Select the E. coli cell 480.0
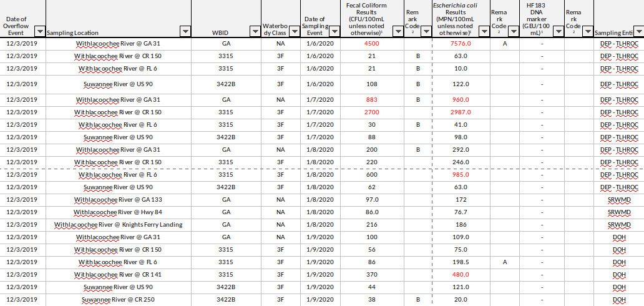This screenshot has height=306, width=644. click(461, 274)
